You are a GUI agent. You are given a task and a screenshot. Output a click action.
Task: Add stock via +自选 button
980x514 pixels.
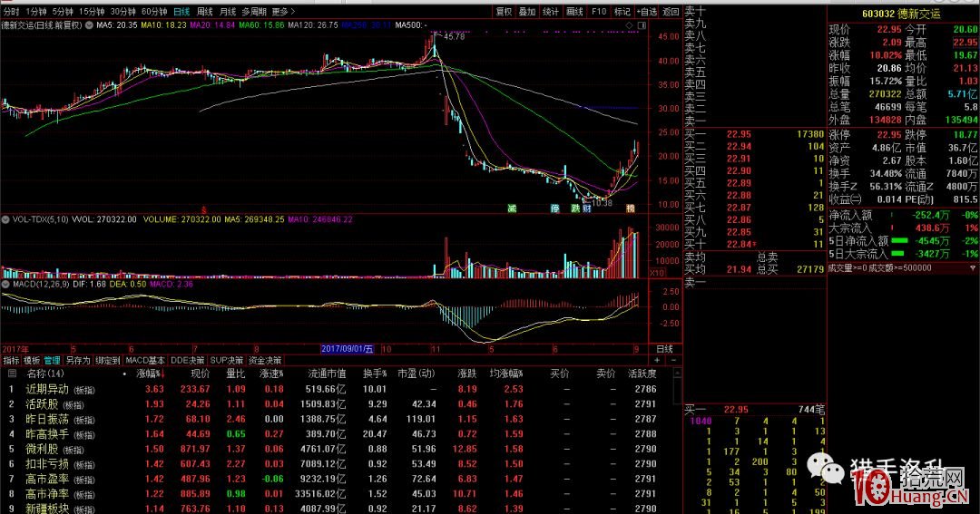[x=647, y=12]
